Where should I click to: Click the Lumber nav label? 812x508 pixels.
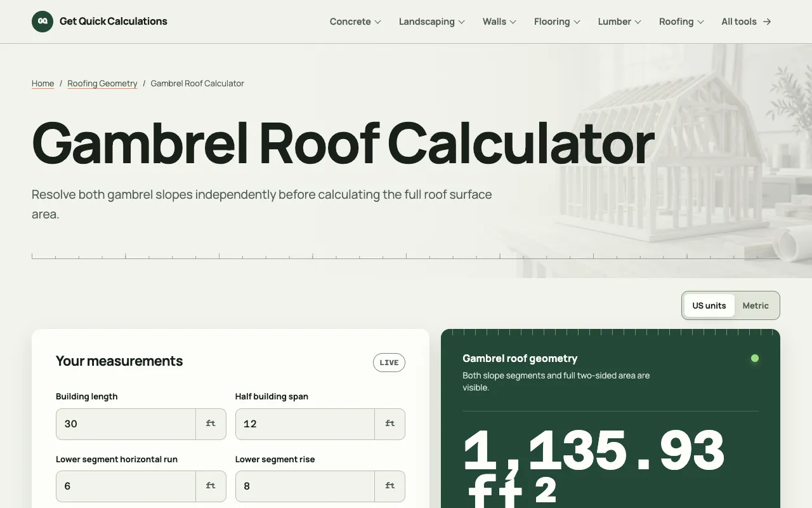(614, 22)
